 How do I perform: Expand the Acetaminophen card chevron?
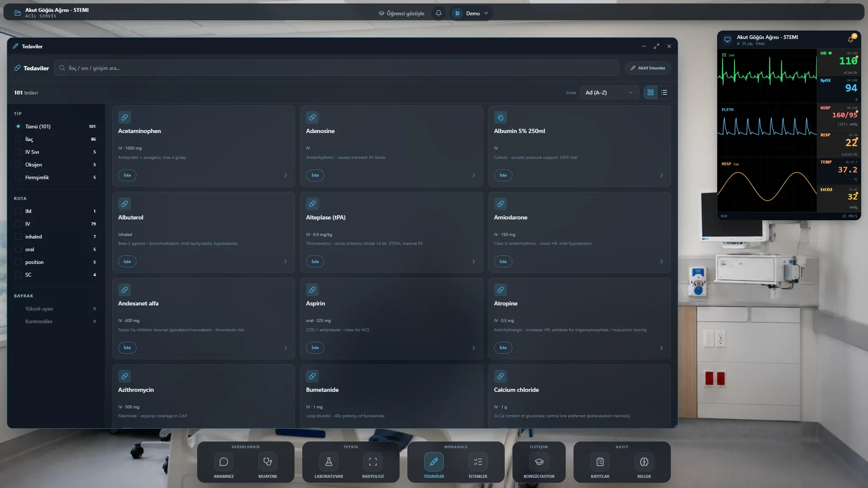point(286,175)
